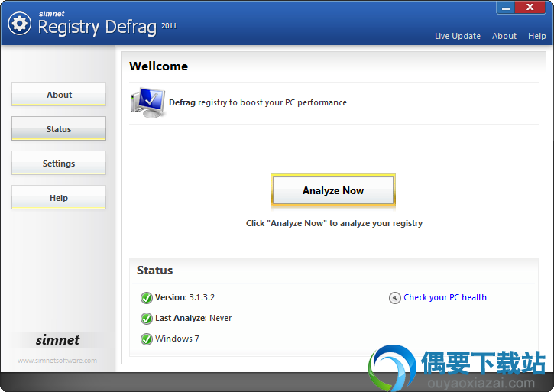Close the Registry Defrag window

tap(530, 8)
